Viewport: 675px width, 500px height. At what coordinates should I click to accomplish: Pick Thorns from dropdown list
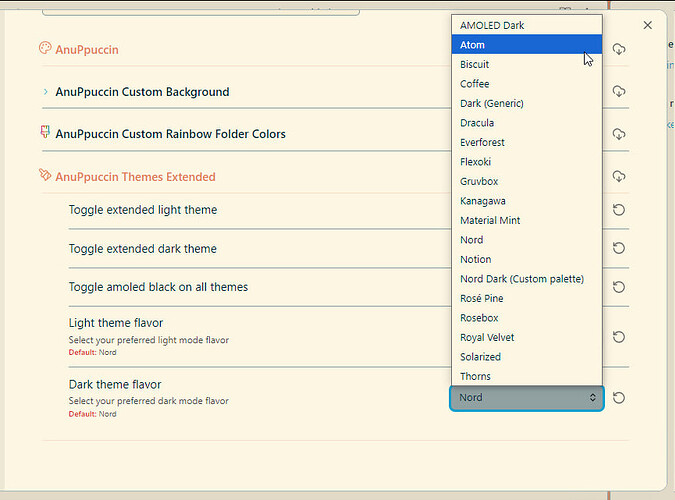pos(526,376)
